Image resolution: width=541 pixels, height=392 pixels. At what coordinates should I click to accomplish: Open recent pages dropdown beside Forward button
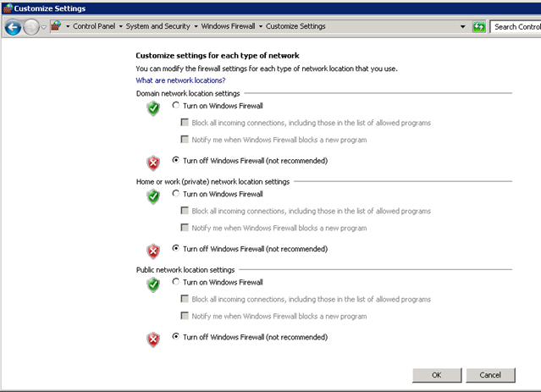pos(43,27)
